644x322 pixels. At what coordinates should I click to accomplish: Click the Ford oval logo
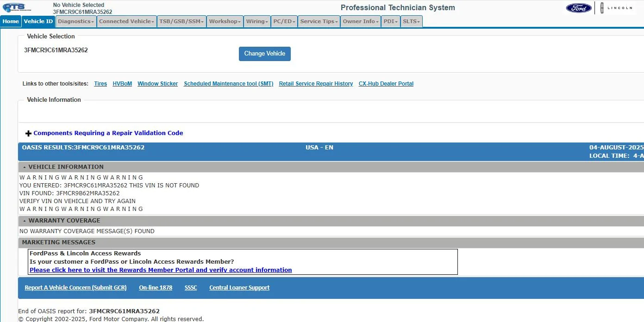coord(578,8)
